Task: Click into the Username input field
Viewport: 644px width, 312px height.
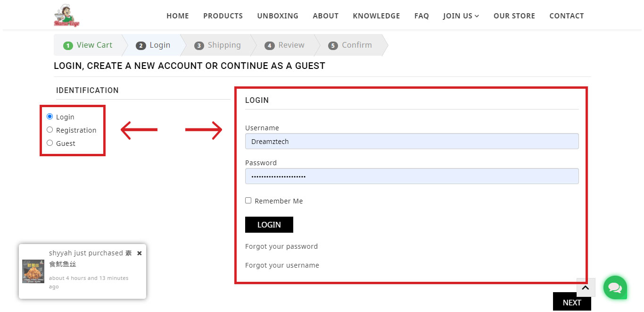Action: coord(412,141)
